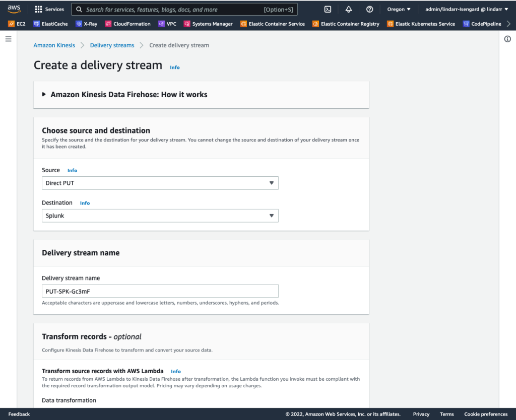
Task: Open the ElastiCache shortcut icon
Action: [x=36, y=24]
